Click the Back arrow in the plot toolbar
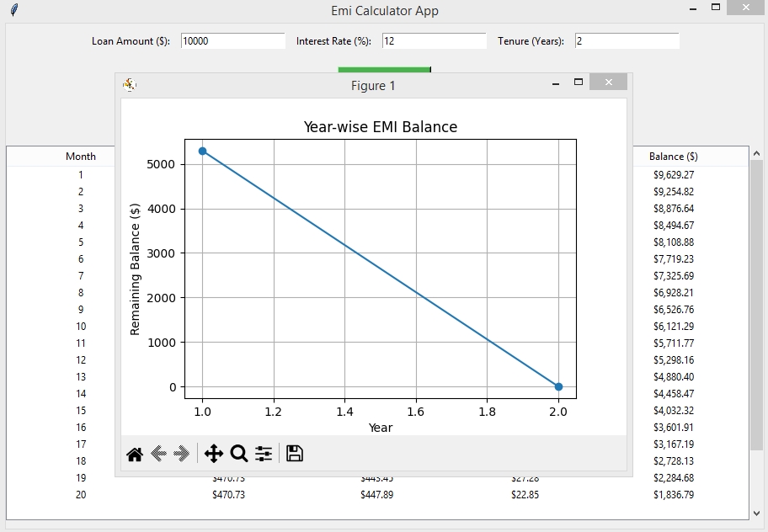 pos(158,455)
